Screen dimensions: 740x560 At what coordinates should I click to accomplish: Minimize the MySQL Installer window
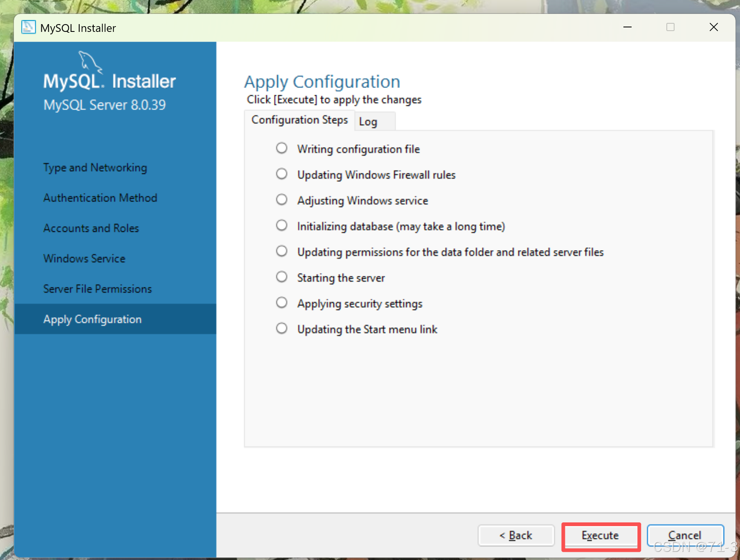tap(628, 27)
